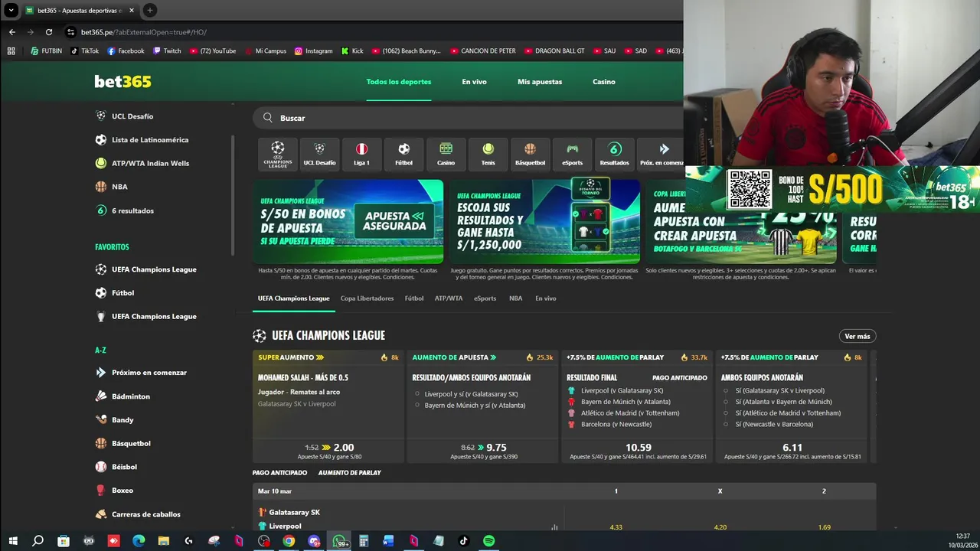
Task: Open the UCL Desafío shortcut icon
Action: (x=319, y=155)
